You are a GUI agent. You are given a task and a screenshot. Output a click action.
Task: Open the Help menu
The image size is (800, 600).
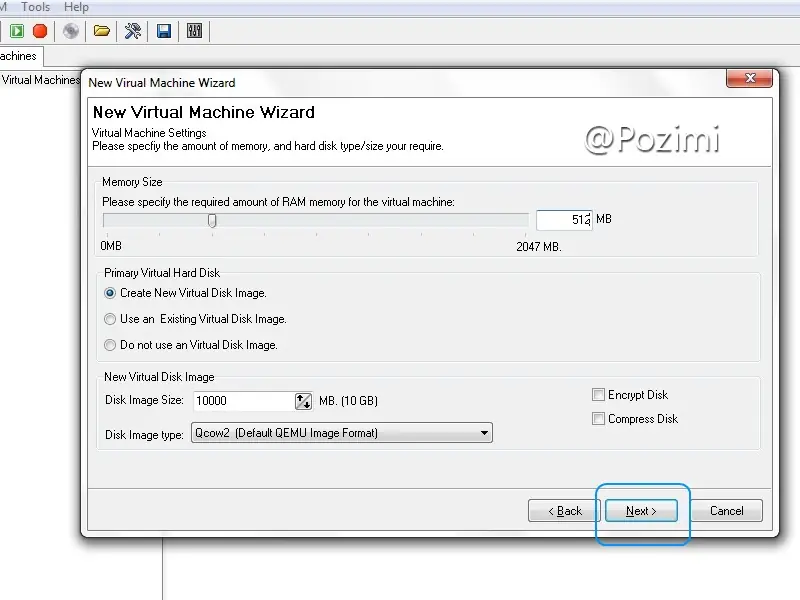76,7
